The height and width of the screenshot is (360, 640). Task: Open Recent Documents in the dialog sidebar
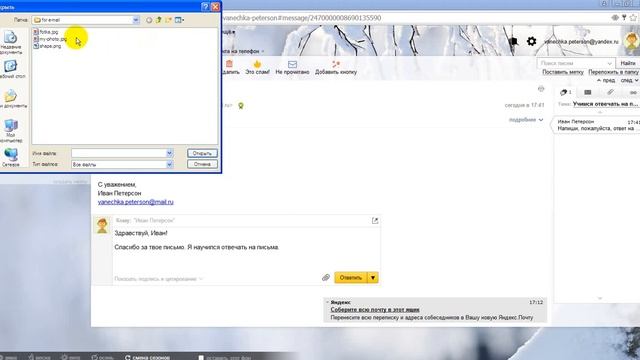11,42
